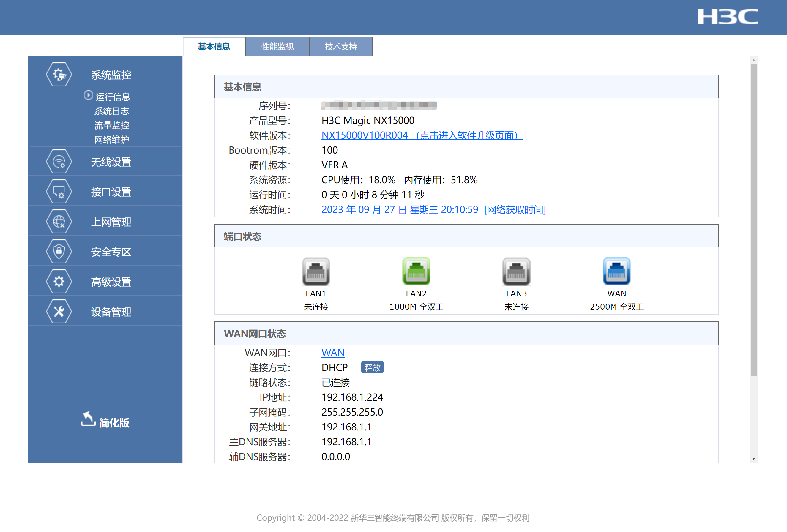Click the 无线设置 Wi-Fi icon
787x532 pixels.
point(59,162)
